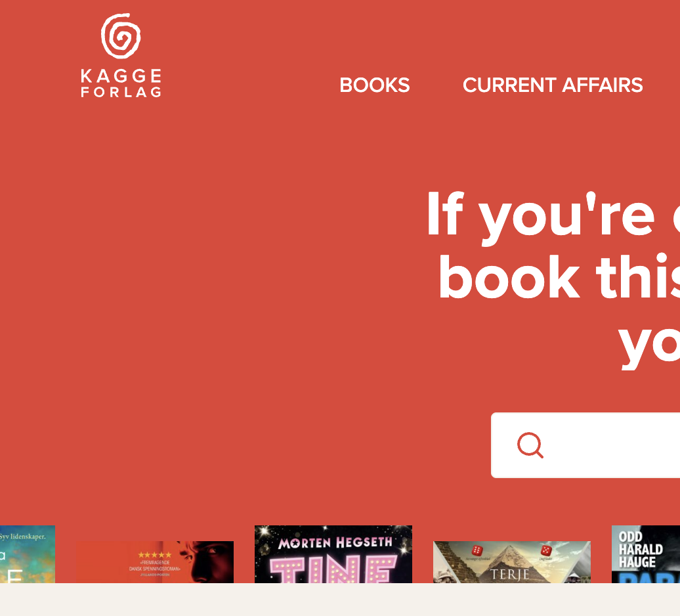Click the red magnifying glass search icon
The height and width of the screenshot is (616, 680).
tap(530, 445)
